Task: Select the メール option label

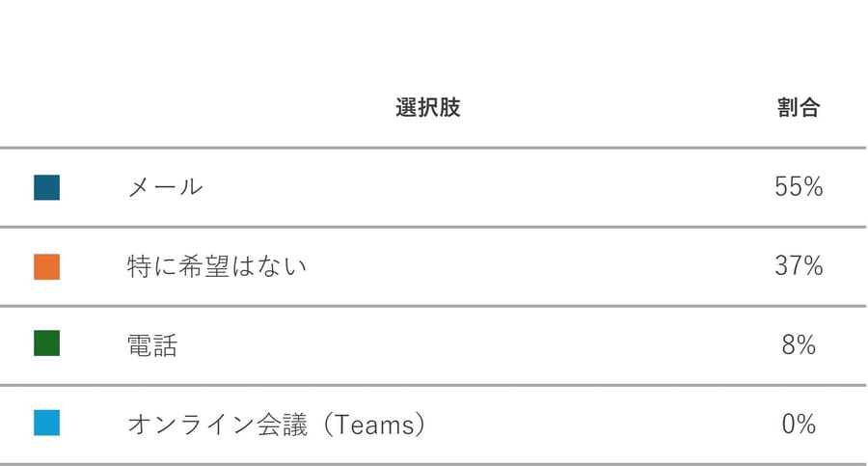Action: (165, 187)
